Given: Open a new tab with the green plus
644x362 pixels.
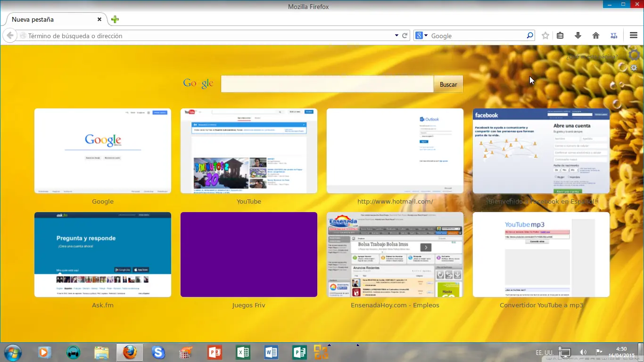Looking at the screenshot, I should (x=115, y=19).
